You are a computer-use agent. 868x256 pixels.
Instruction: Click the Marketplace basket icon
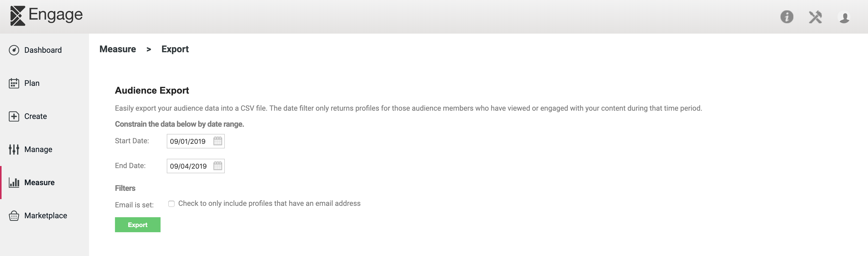click(14, 216)
